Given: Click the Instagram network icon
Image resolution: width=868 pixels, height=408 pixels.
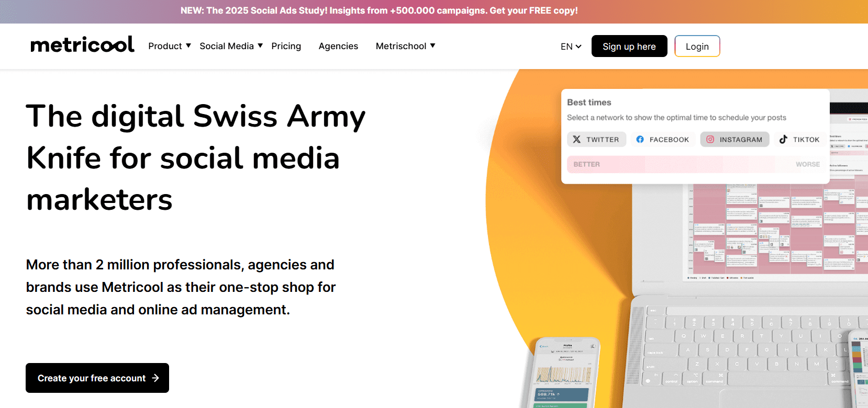Looking at the screenshot, I should (x=710, y=140).
